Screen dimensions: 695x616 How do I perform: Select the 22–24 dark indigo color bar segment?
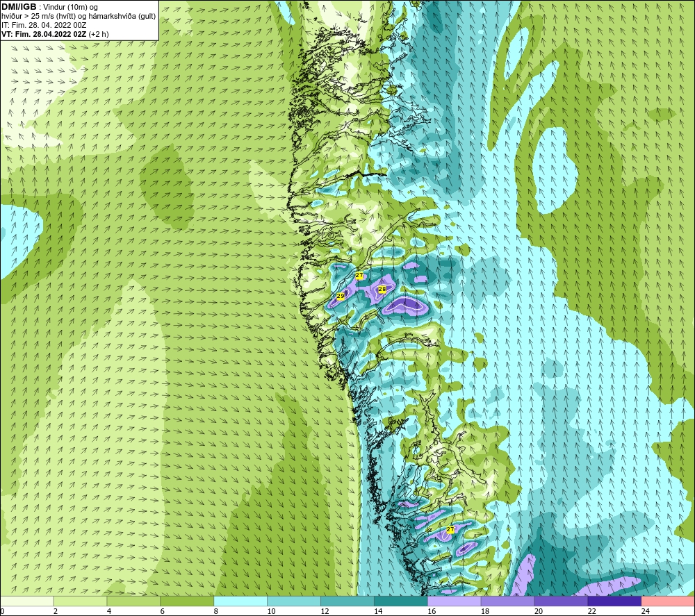coord(614,601)
